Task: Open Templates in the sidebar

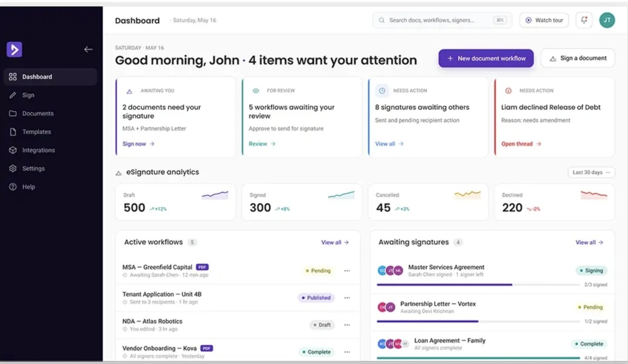Action: click(x=50, y=132)
